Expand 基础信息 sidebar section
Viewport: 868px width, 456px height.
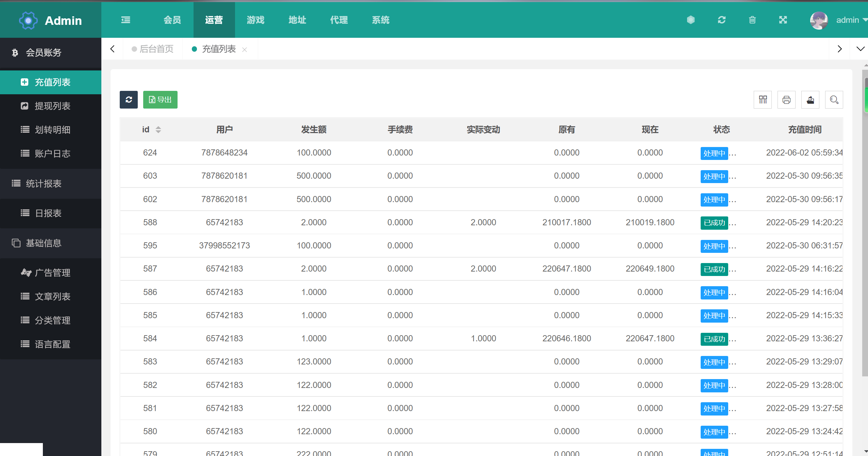[51, 243]
